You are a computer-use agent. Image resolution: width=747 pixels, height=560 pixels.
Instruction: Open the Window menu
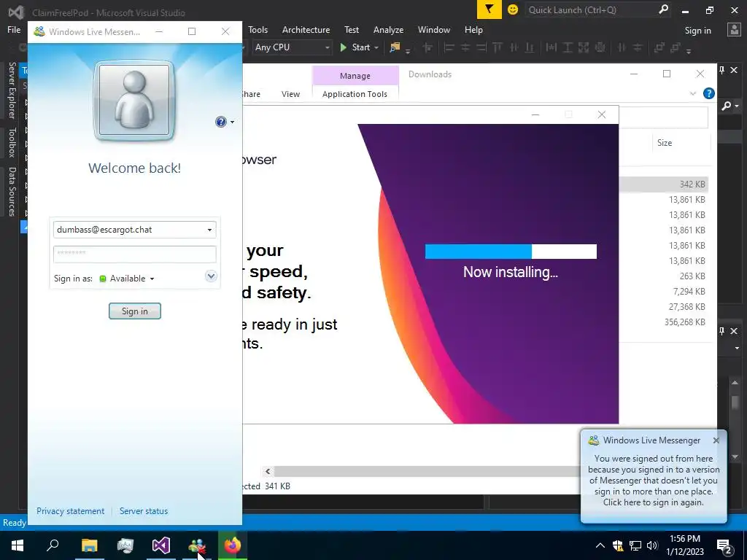tap(433, 29)
